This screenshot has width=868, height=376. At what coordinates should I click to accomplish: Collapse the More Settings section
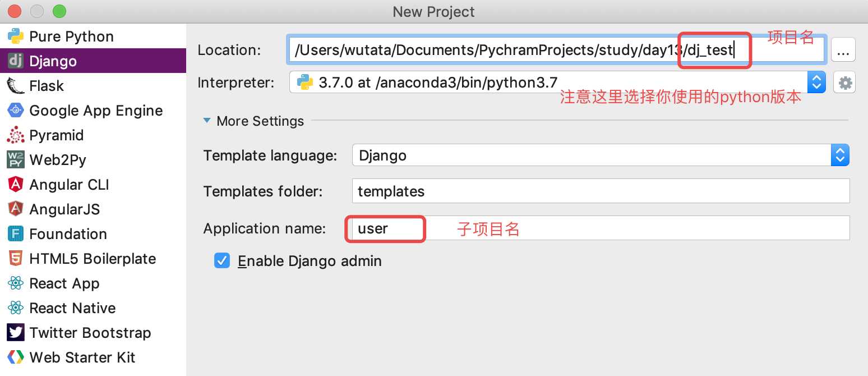pyautogui.click(x=207, y=121)
